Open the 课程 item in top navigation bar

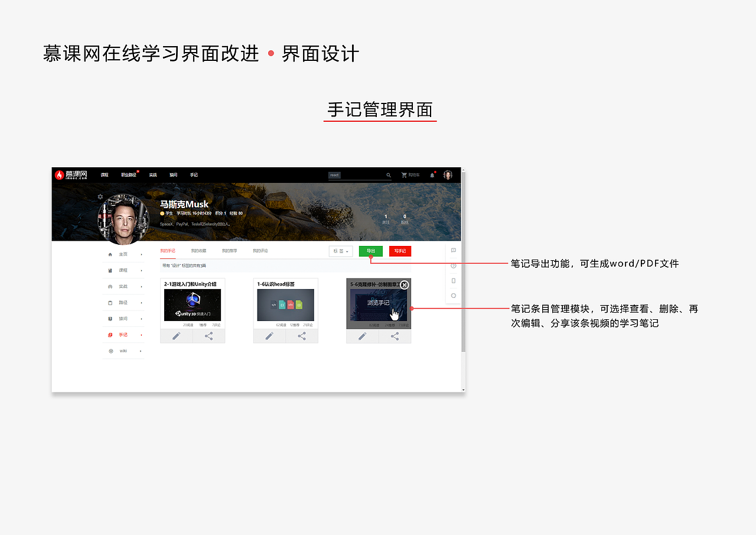tap(105, 175)
